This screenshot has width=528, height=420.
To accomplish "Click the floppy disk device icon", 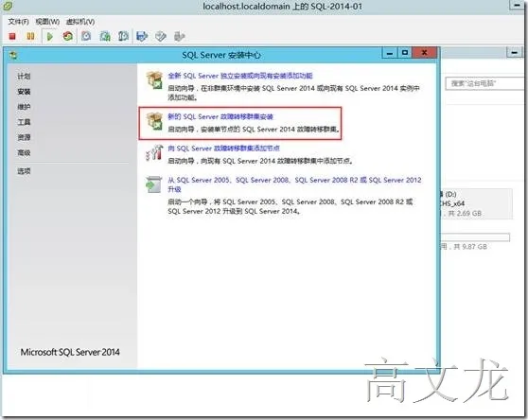I will (142, 36).
